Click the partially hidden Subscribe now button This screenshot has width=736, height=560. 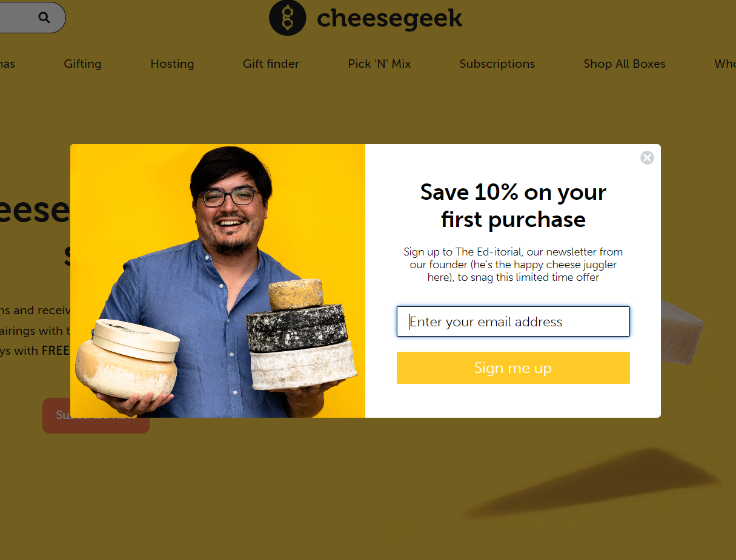pyautogui.click(x=96, y=415)
